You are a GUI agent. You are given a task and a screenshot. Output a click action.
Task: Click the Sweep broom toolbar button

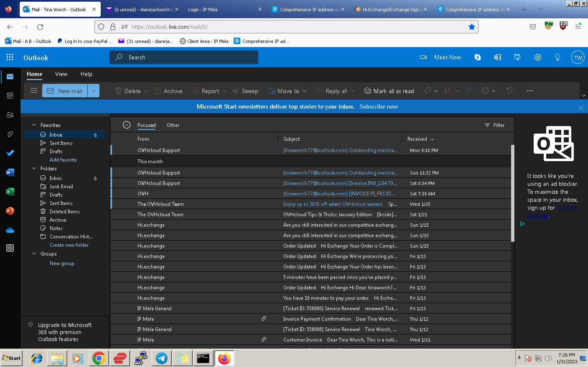tap(245, 91)
